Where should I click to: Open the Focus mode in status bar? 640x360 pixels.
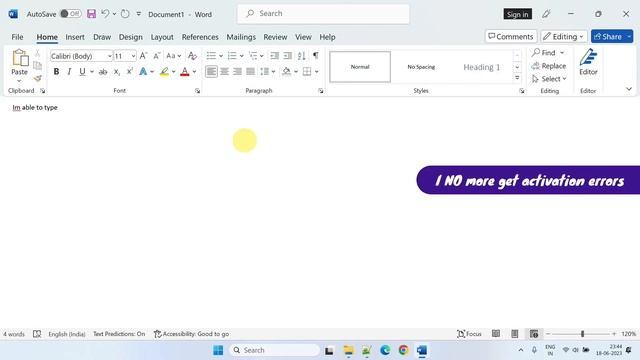point(469,334)
